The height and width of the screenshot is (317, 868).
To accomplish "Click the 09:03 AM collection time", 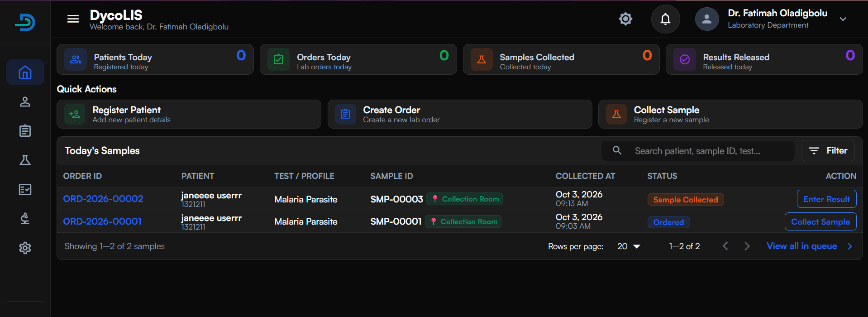I will [573, 226].
